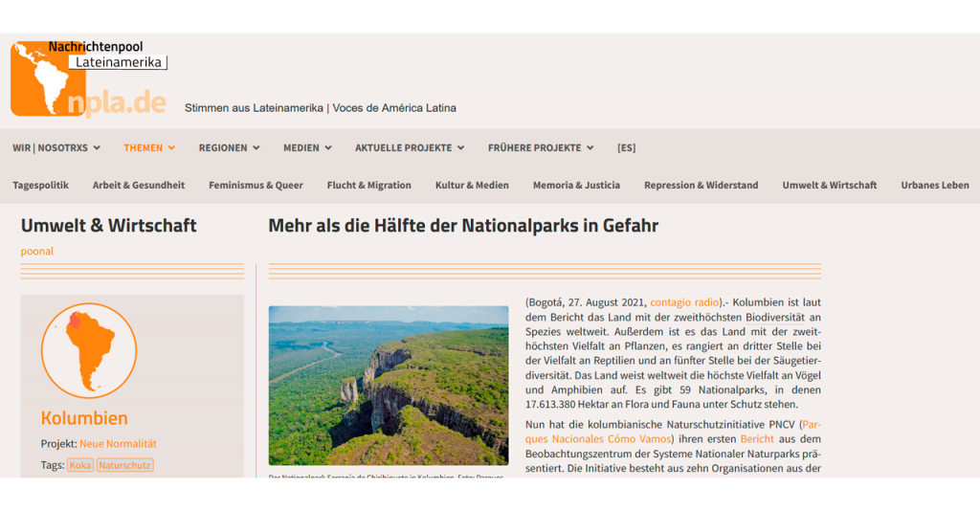Open the Urbanes Leben topic

pyautogui.click(x=934, y=185)
